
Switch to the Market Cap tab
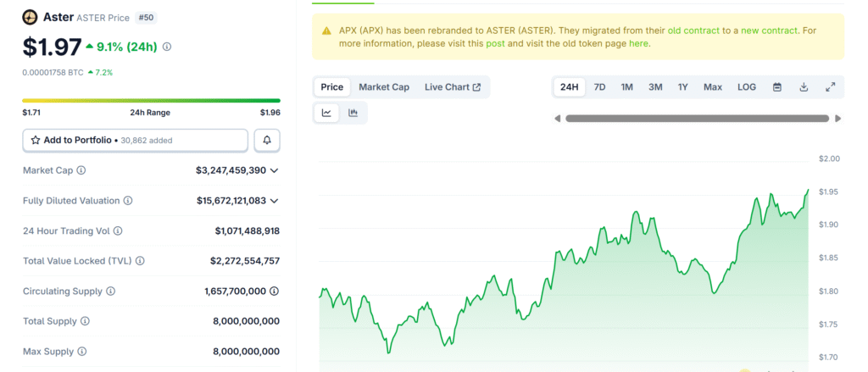click(383, 87)
